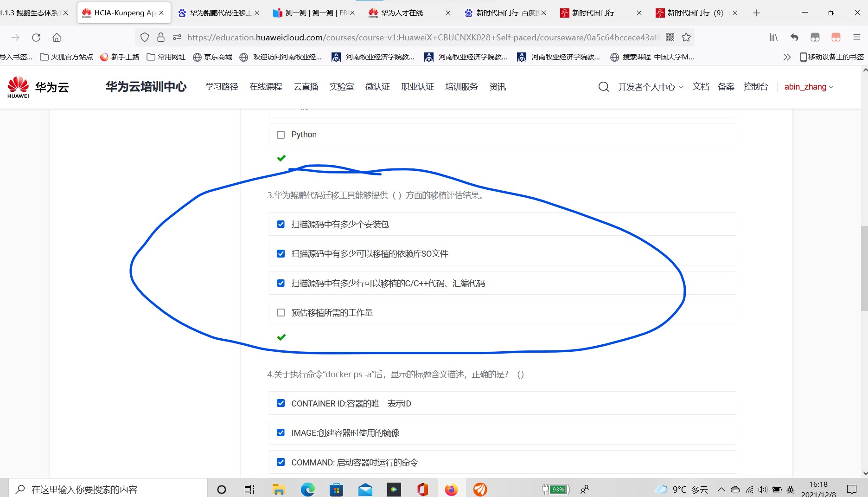Go back with the undo arrow toolbar icon
The height and width of the screenshot is (497, 868).
(794, 38)
